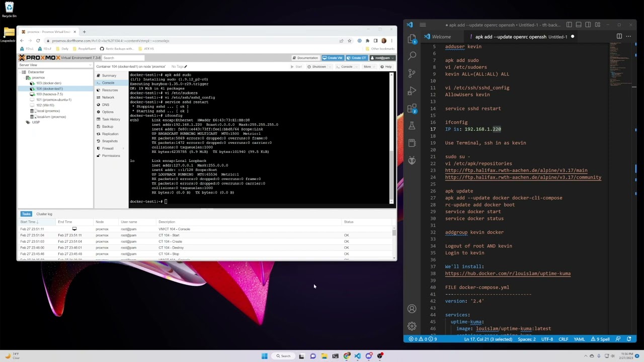Toggle the bottom panel layout icon in VS Code
Screen dimensions: 644x362
[579, 25]
